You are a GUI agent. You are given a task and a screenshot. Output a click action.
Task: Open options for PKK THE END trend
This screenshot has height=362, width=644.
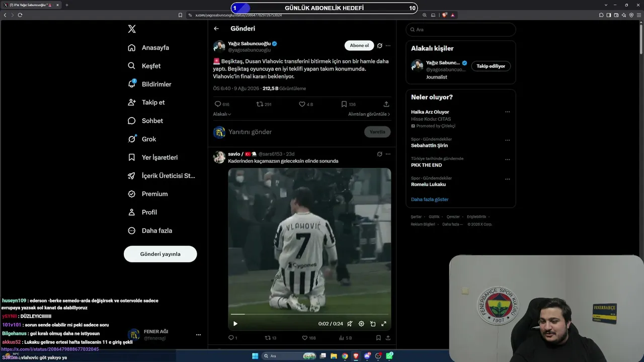(507, 160)
